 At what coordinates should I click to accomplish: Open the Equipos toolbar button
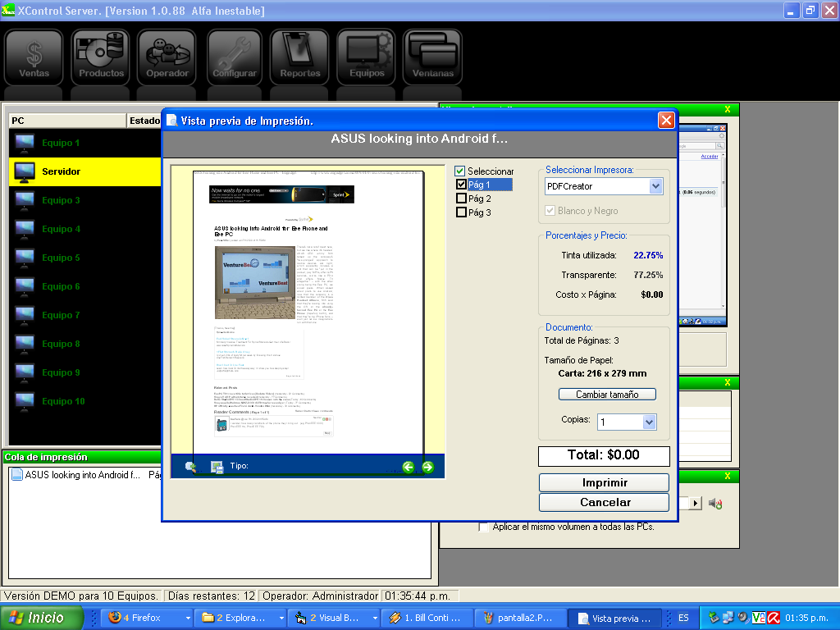click(367, 57)
